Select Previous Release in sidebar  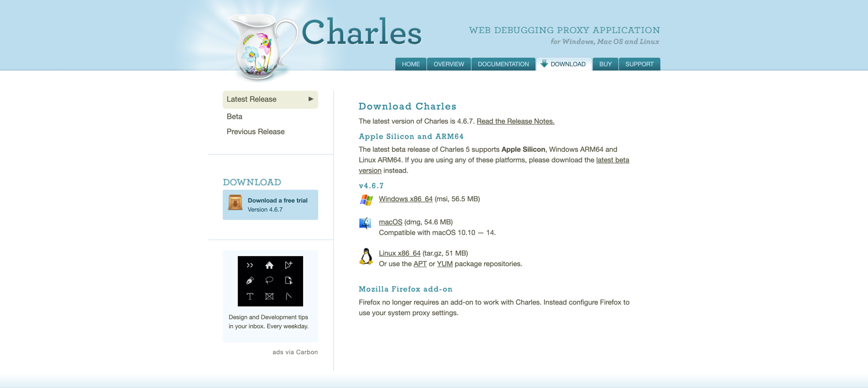coord(255,131)
